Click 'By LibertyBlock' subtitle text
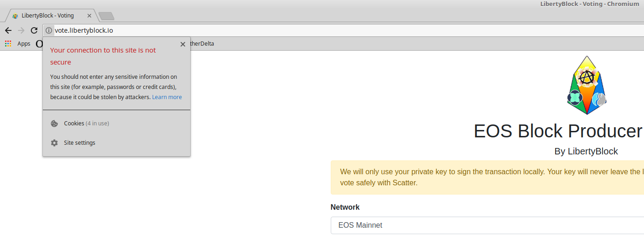 tap(586, 151)
